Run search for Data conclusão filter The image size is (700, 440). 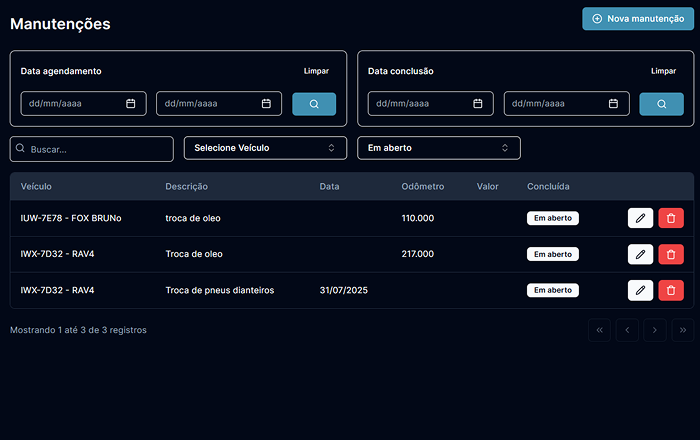pyautogui.click(x=661, y=104)
